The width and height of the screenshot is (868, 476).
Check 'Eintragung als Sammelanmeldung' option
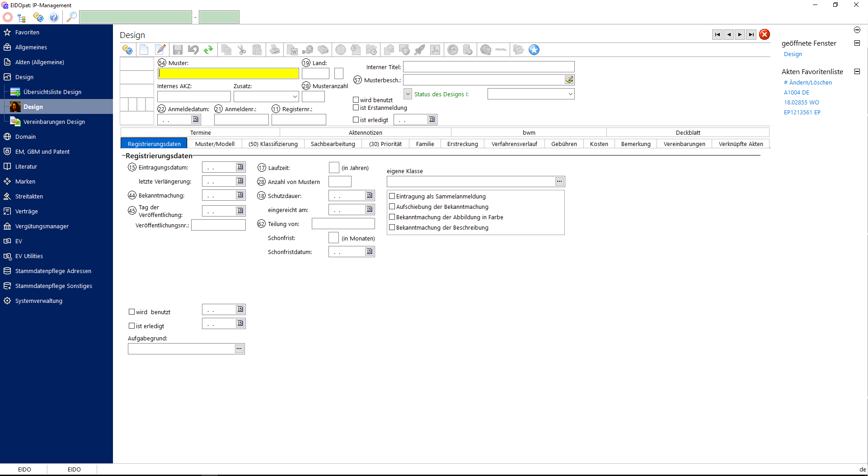392,196
